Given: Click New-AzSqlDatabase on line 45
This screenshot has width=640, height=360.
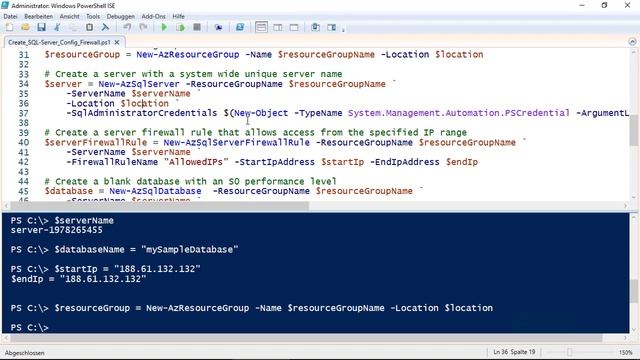Looking at the screenshot, I should coord(155,191).
